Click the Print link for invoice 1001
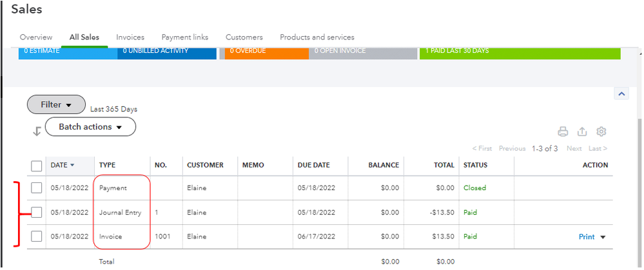 (x=587, y=236)
